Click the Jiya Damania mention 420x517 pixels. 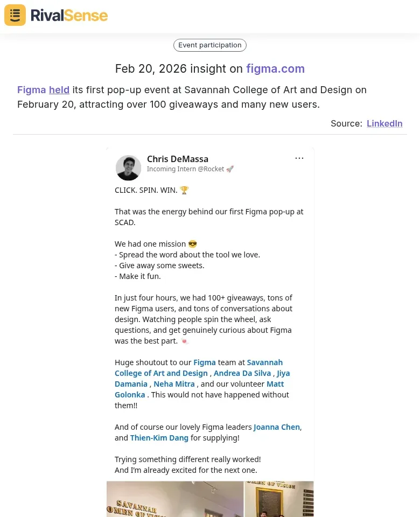click(131, 384)
